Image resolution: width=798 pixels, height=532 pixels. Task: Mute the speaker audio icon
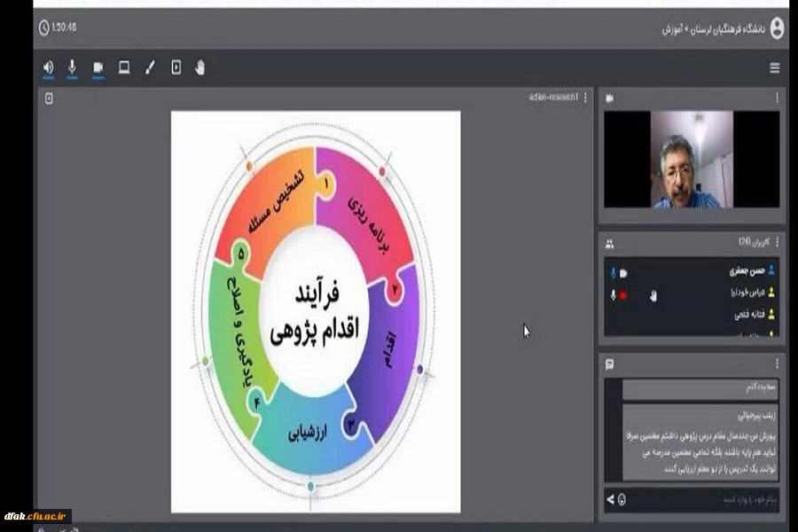(x=48, y=67)
